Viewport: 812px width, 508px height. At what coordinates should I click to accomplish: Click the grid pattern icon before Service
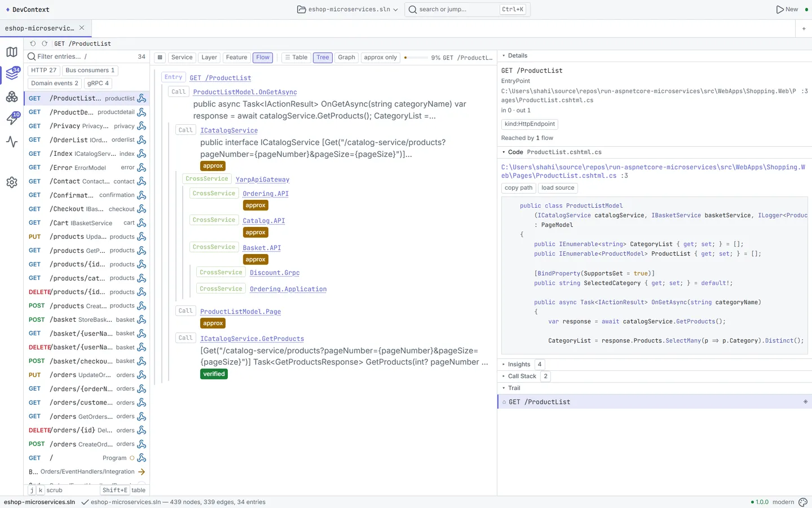tap(160, 58)
